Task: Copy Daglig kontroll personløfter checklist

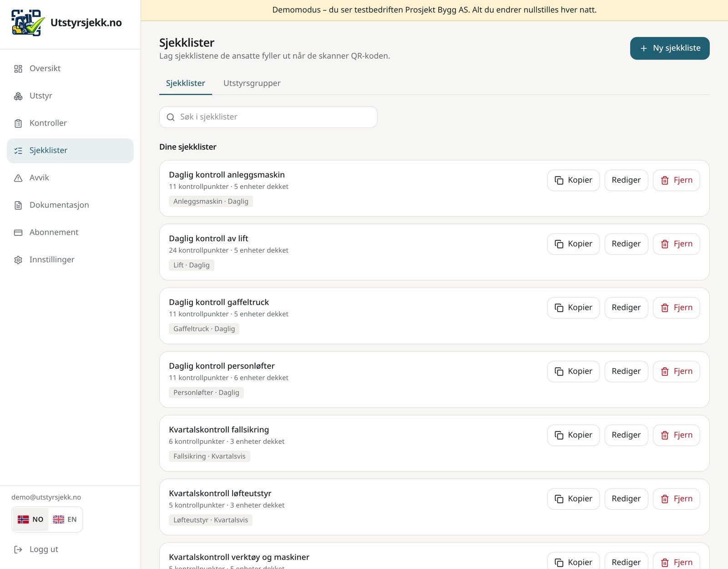Action: 573,371
